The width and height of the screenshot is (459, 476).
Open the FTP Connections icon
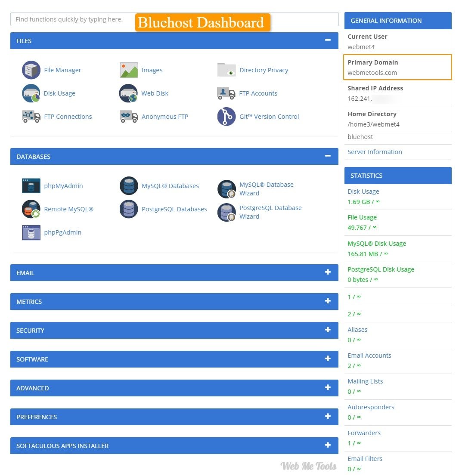point(31,117)
